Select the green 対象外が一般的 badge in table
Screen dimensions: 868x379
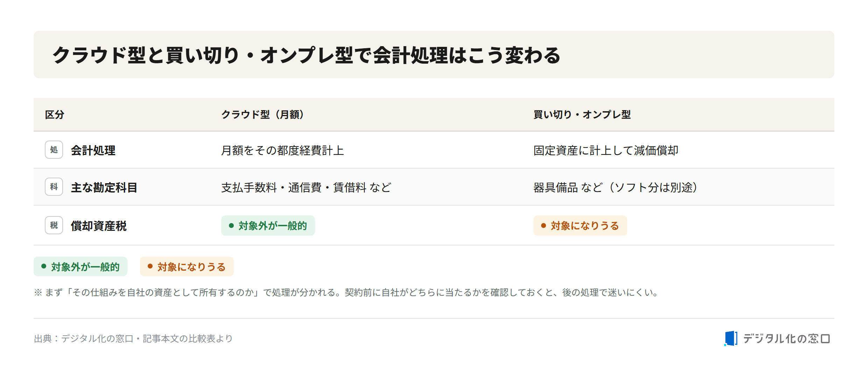tap(268, 226)
